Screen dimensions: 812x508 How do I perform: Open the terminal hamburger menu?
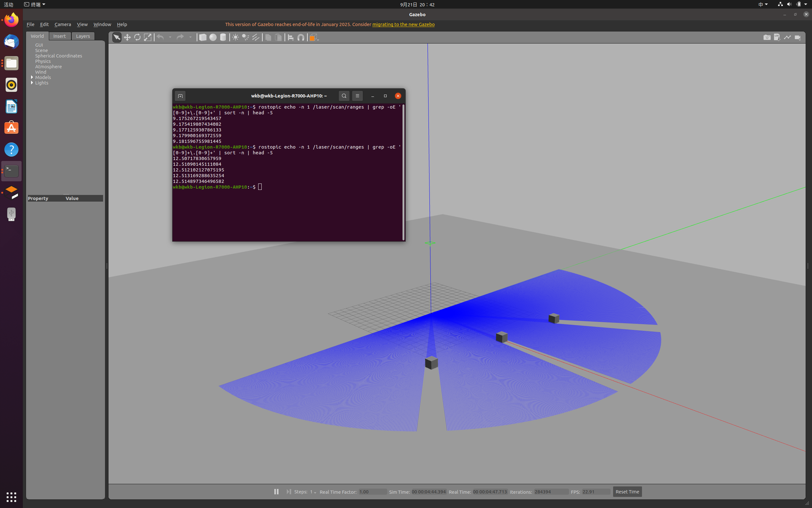coord(357,96)
